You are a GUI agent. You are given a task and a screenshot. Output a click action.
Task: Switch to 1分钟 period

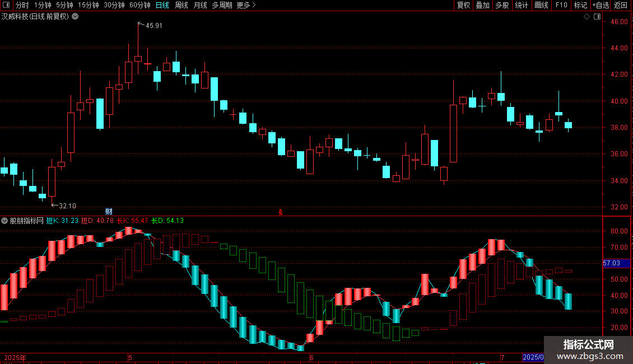(43, 5)
